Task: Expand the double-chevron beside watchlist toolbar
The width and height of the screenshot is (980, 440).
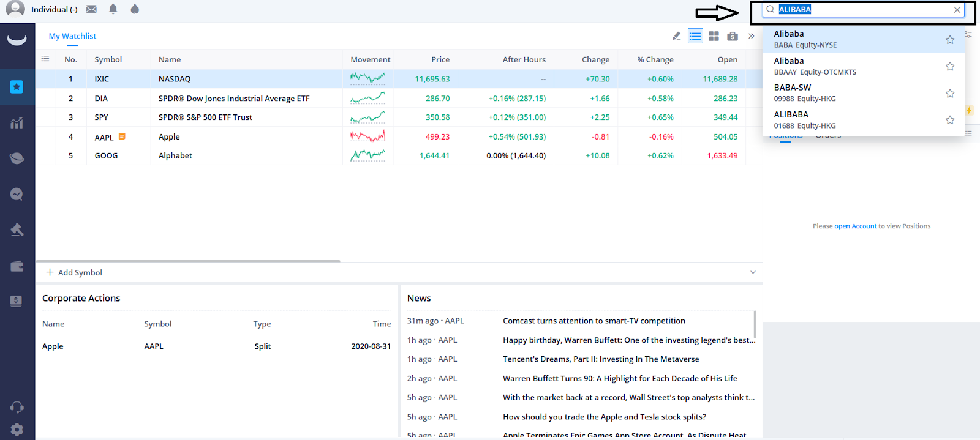Action: pos(752,36)
